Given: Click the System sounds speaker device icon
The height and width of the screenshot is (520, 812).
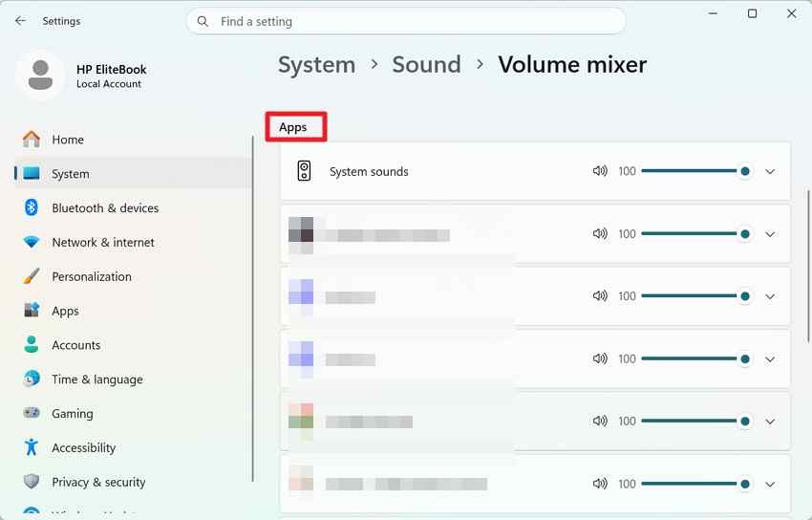Looking at the screenshot, I should [304, 171].
